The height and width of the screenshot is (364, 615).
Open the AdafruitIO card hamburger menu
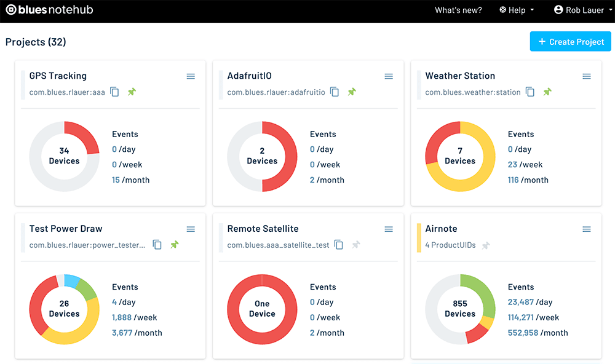(x=389, y=76)
